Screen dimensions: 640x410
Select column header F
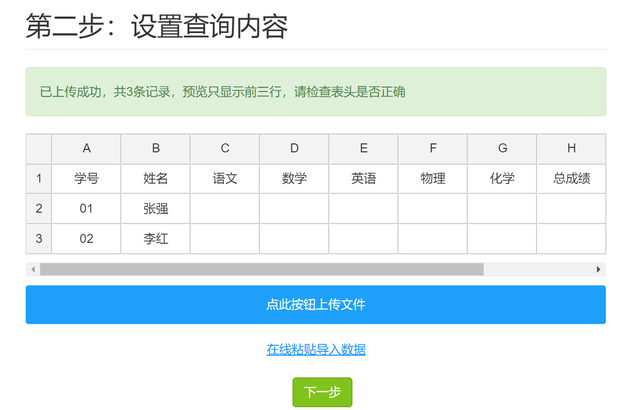433,148
